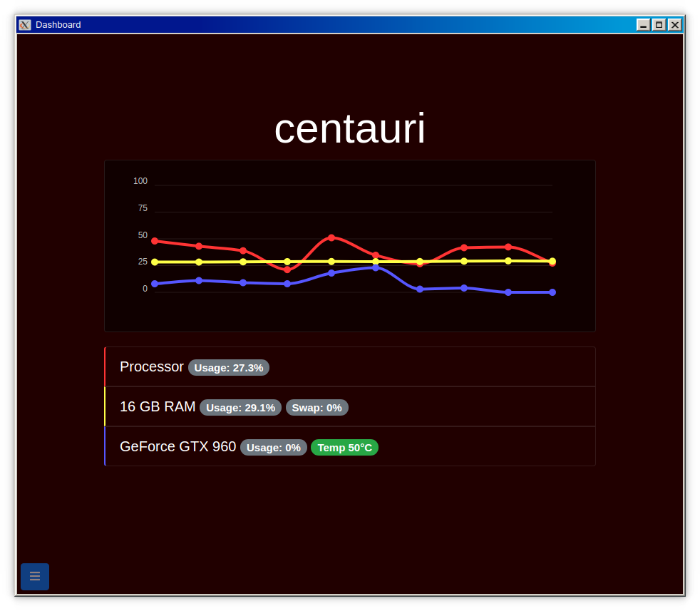Click the first blue data point on chart

[155, 284]
